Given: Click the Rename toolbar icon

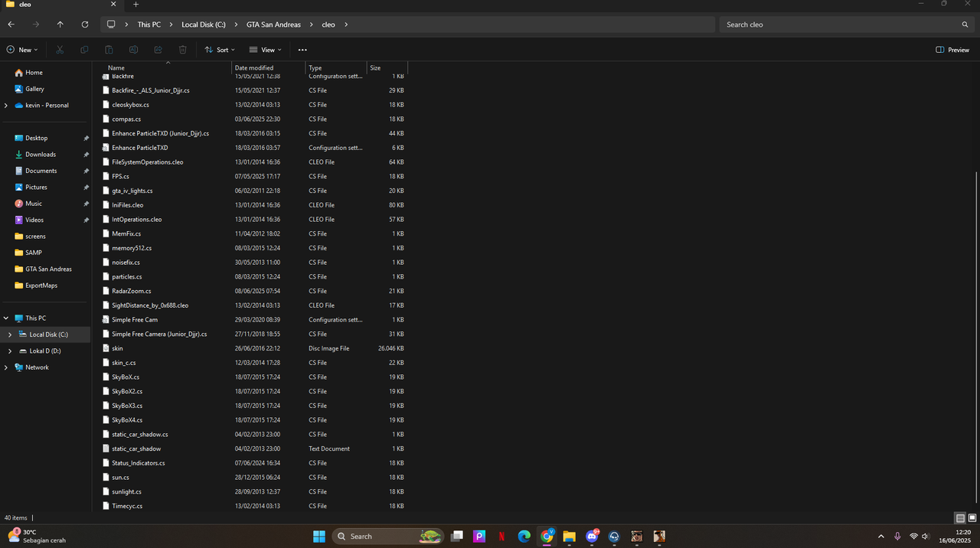Looking at the screenshot, I should coord(133,50).
